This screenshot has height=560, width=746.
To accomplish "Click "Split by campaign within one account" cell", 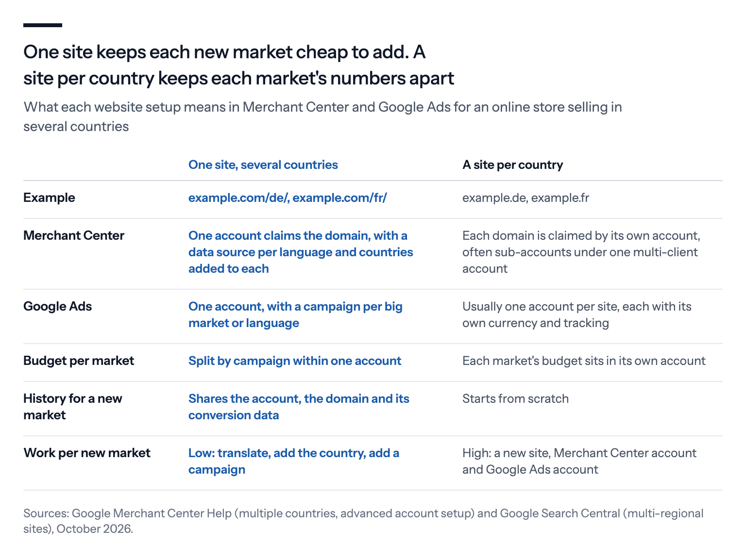I will pos(295,361).
